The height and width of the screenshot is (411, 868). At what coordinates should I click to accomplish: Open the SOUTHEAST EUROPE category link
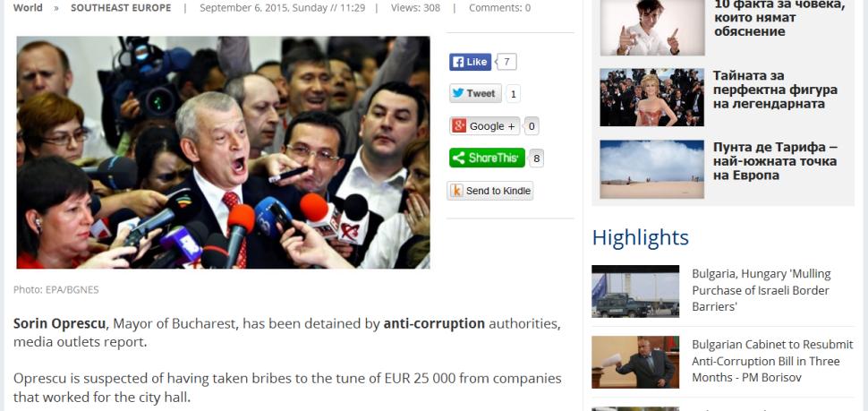pyautogui.click(x=121, y=8)
